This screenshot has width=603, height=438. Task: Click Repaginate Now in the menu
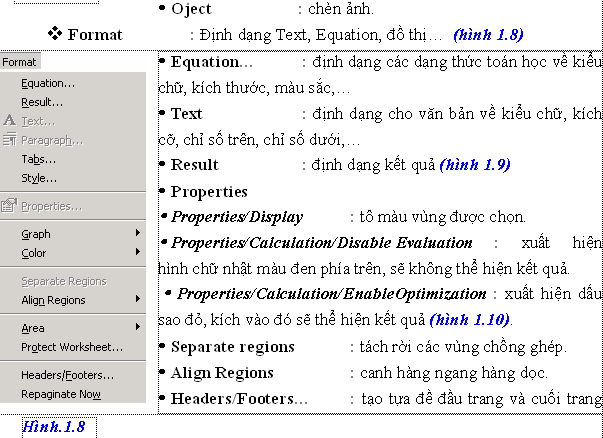click(61, 394)
